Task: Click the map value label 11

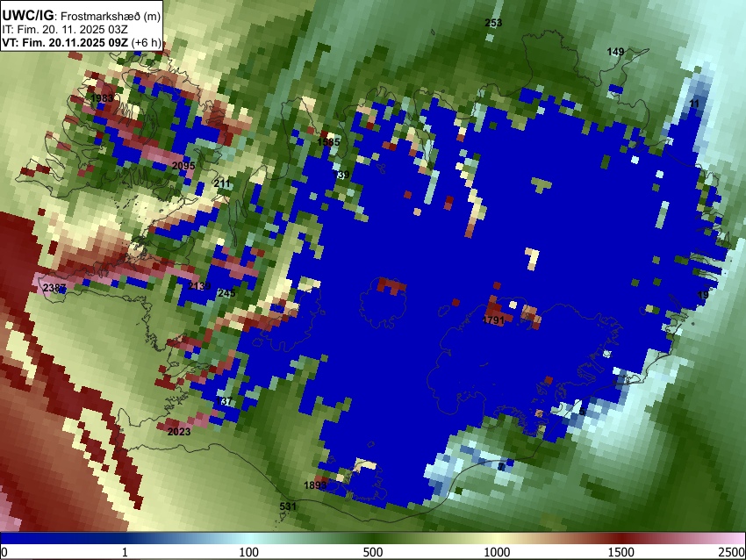Action: [x=694, y=104]
